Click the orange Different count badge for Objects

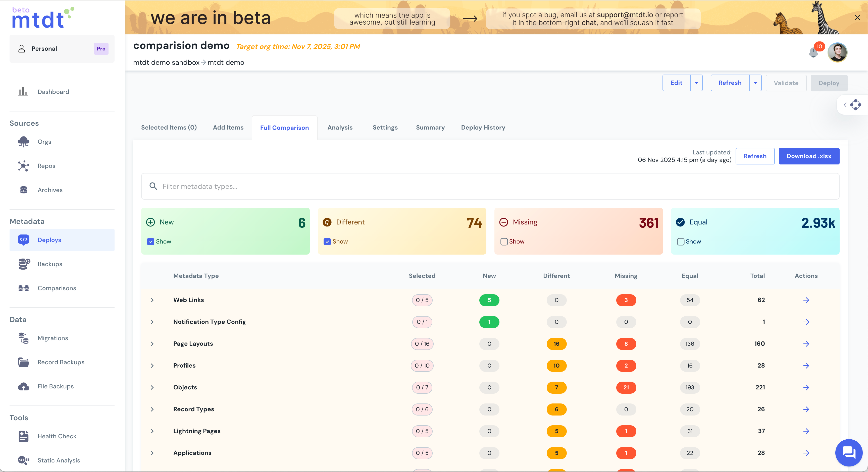click(556, 387)
